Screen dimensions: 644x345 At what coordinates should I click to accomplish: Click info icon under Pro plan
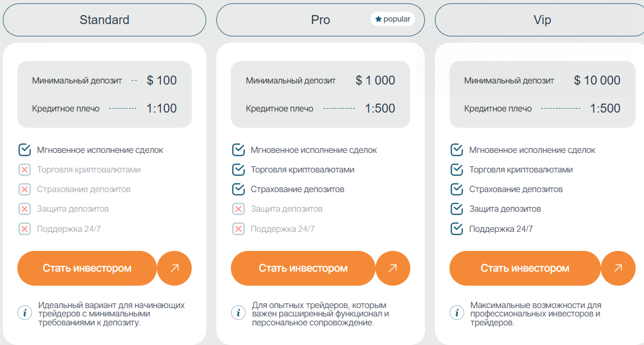point(238,313)
